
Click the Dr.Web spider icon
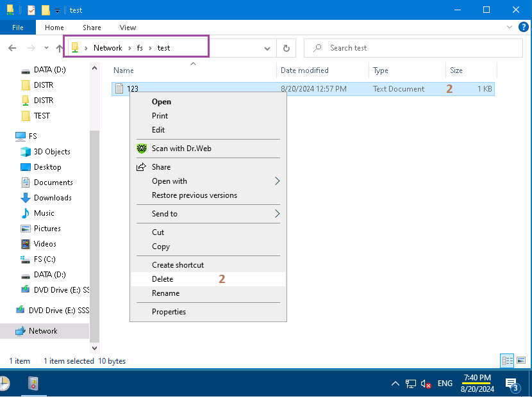tap(142, 149)
